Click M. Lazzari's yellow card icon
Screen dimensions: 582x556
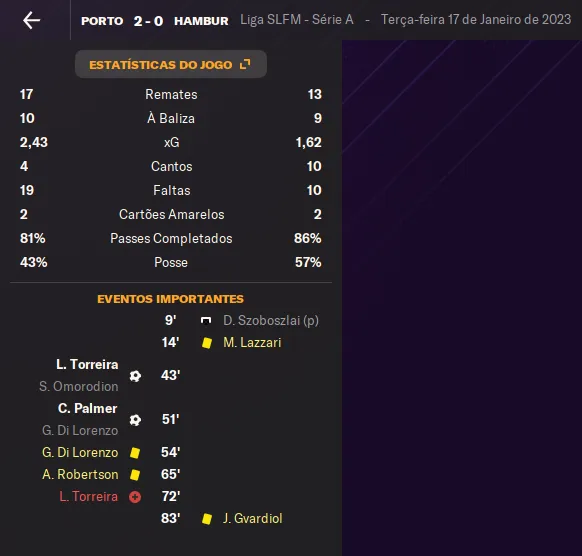[x=207, y=343]
